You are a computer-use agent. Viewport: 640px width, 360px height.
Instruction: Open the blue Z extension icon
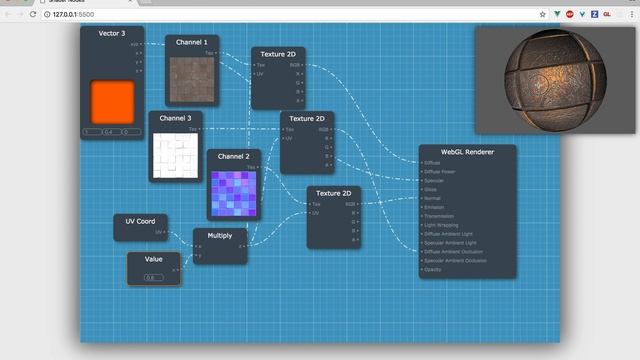tap(594, 14)
